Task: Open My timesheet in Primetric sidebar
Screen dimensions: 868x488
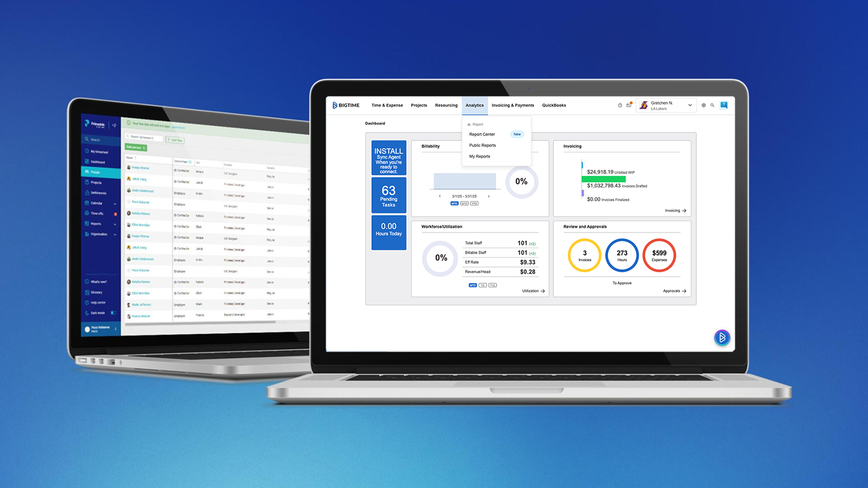Action: tap(96, 151)
